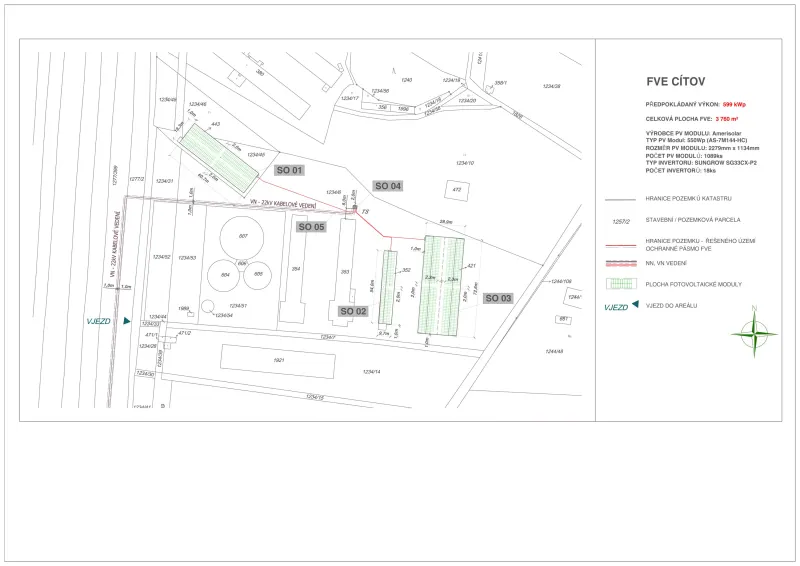
Task: Click the circular tank labeled 604
Action: [x=225, y=276]
